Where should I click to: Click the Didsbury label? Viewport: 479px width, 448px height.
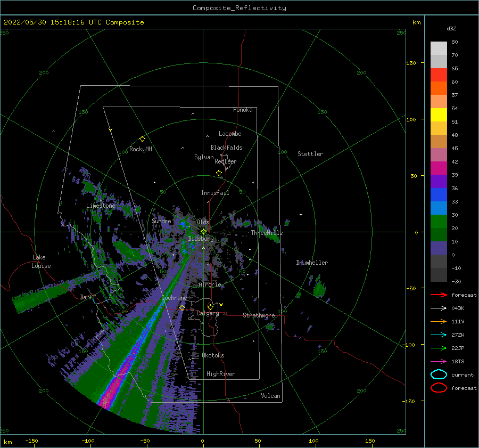(x=201, y=239)
